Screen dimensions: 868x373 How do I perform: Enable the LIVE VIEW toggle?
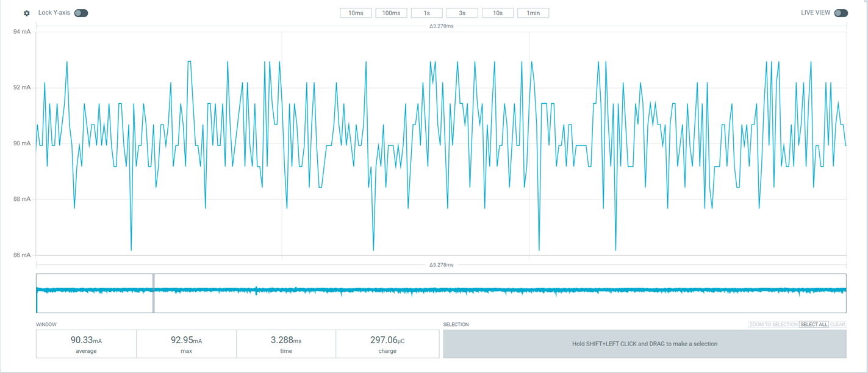(841, 13)
